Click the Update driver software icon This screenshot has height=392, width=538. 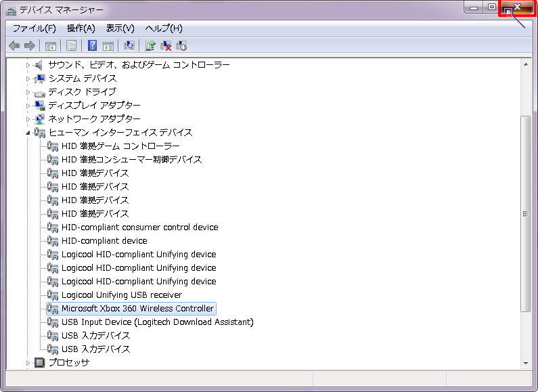pyautogui.click(x=150, y=45)
